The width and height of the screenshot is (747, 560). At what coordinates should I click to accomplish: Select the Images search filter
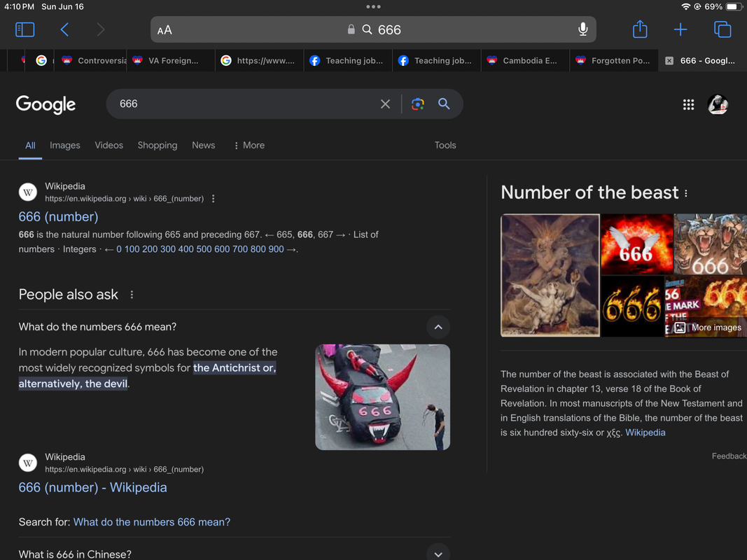tap(65, 145)
